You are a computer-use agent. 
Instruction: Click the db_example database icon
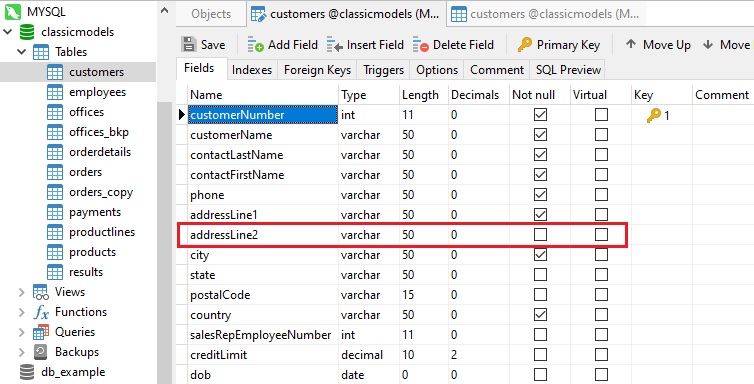tap(27, 372)
